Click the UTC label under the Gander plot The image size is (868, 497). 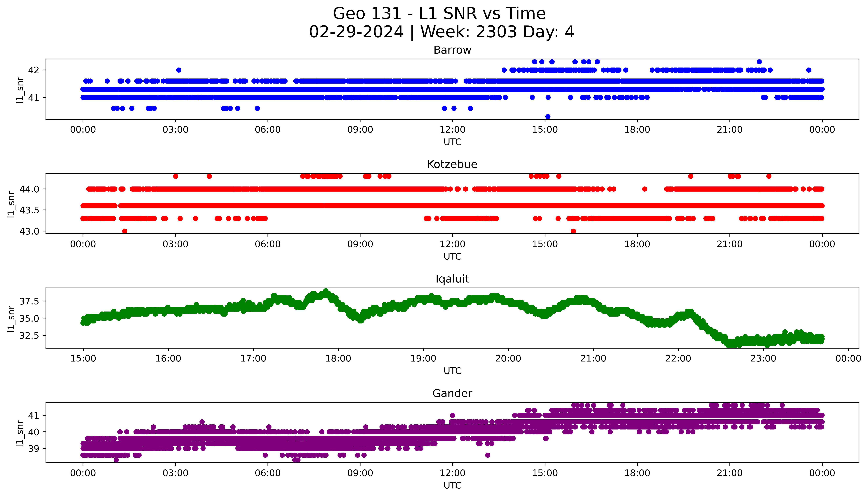click(452, 485)
